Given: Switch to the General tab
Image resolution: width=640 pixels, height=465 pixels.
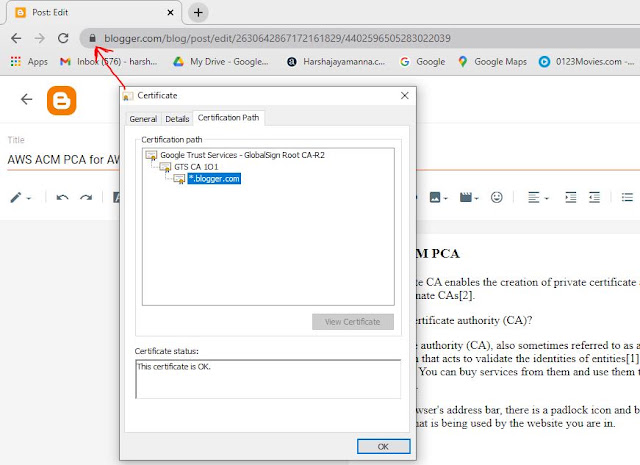Looking at the screenshot, I should point(143,119).
